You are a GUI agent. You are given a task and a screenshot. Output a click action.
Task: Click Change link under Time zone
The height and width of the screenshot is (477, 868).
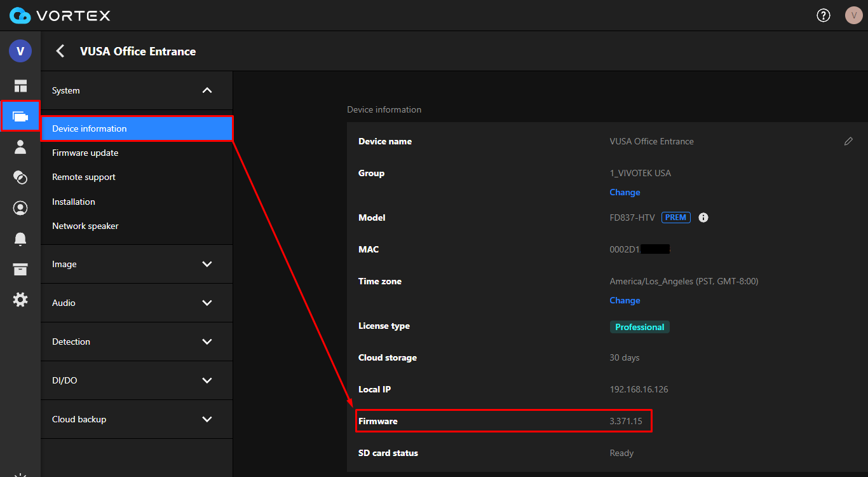click(x=625, y=300)
